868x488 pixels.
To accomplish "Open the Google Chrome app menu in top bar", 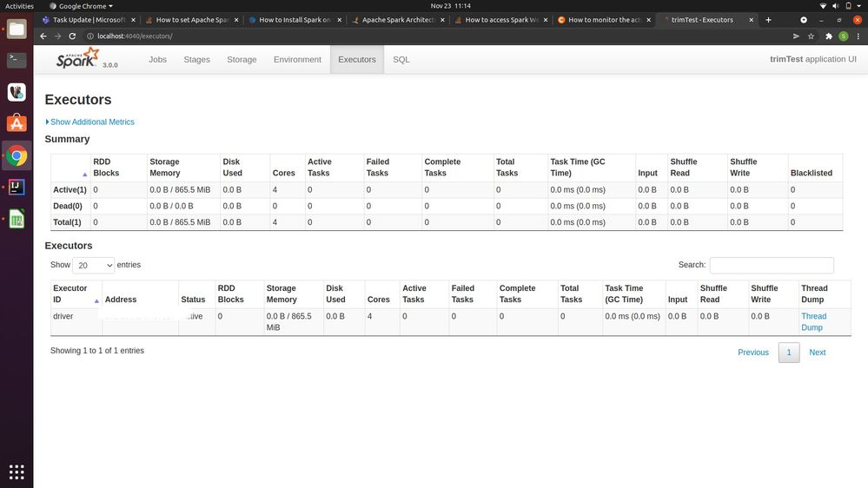I will [x=81, y=6].
